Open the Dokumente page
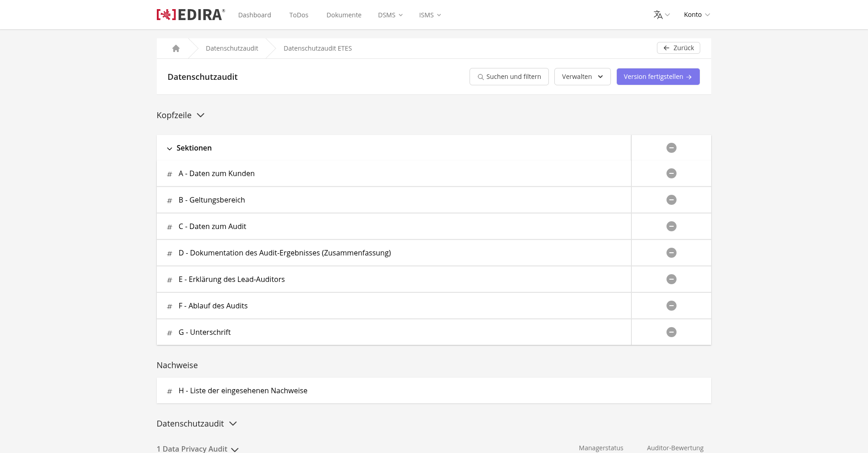 click(x=344, y=15)
